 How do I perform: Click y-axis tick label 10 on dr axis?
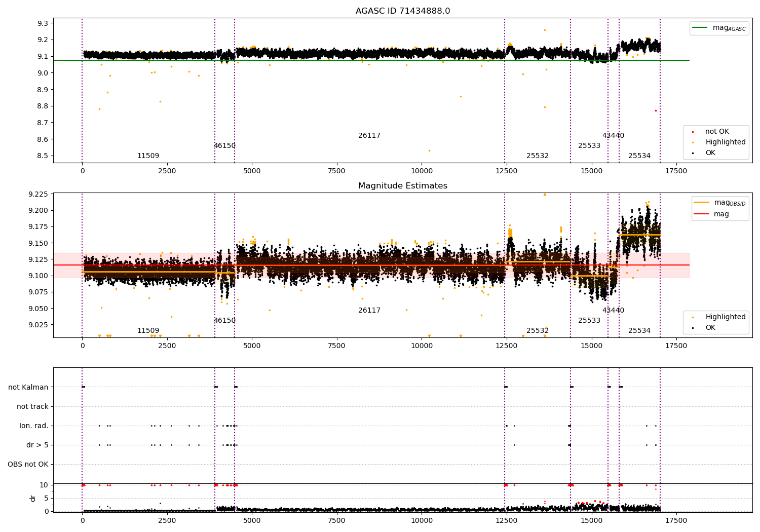[44, 485]
